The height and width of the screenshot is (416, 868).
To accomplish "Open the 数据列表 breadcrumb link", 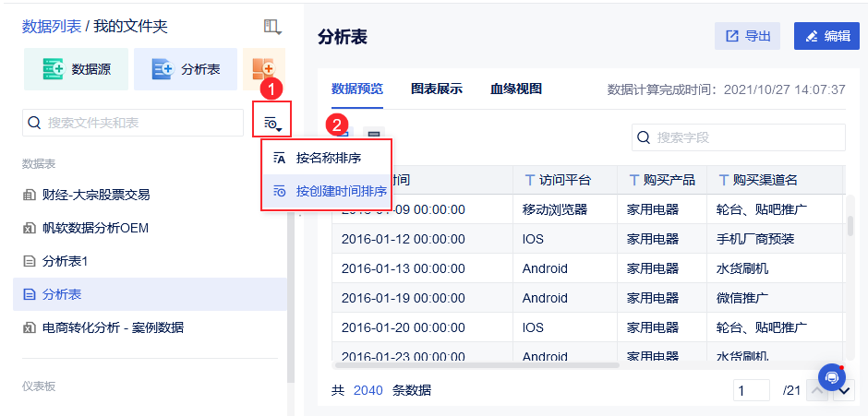I will coord(52,26).
